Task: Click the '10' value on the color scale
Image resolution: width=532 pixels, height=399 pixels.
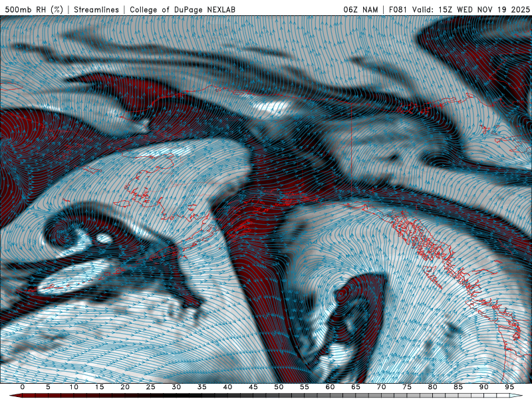Action: [74, 387]
